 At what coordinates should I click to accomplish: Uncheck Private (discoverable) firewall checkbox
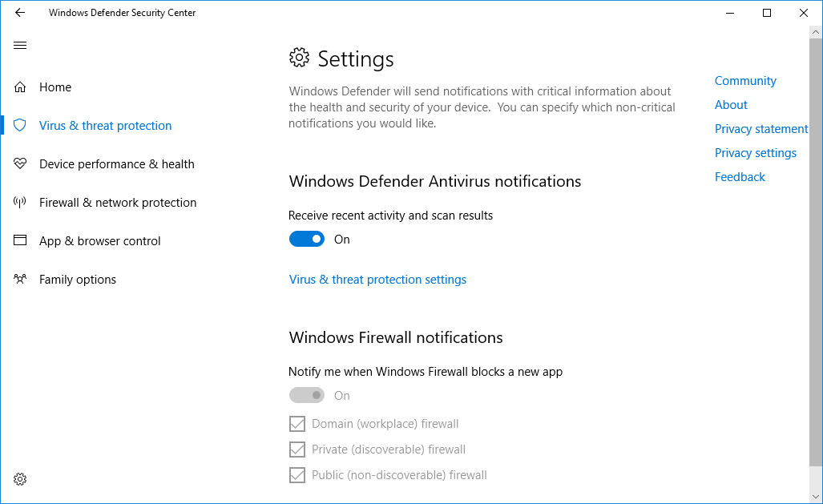click(297, 450)
